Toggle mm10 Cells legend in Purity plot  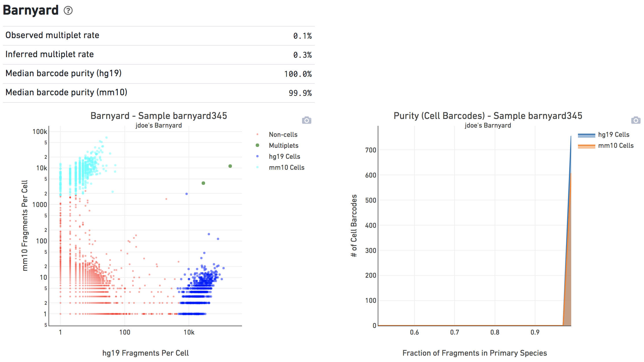click(x=616, y=145)
